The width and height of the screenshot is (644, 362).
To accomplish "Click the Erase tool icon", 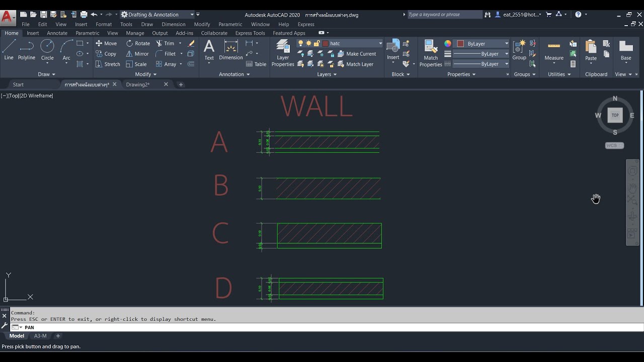I will [191, 43].
